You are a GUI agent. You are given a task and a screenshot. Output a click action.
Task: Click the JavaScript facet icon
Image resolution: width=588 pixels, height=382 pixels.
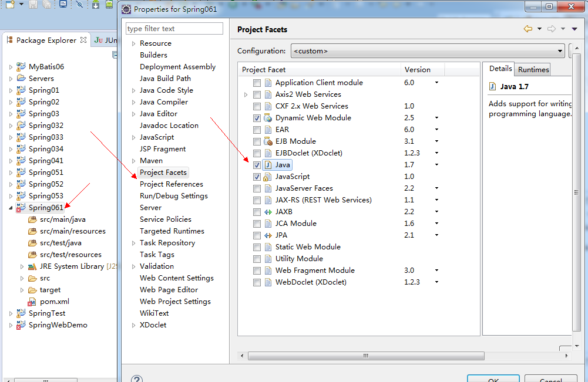[x=268, y=177]
